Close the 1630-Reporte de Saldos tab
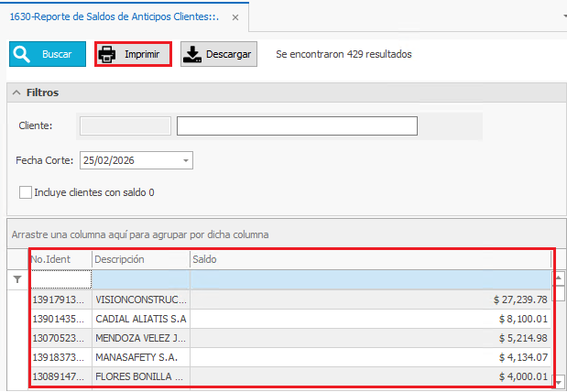The height and width of the screenshot is (392, 567). (235, 17)
